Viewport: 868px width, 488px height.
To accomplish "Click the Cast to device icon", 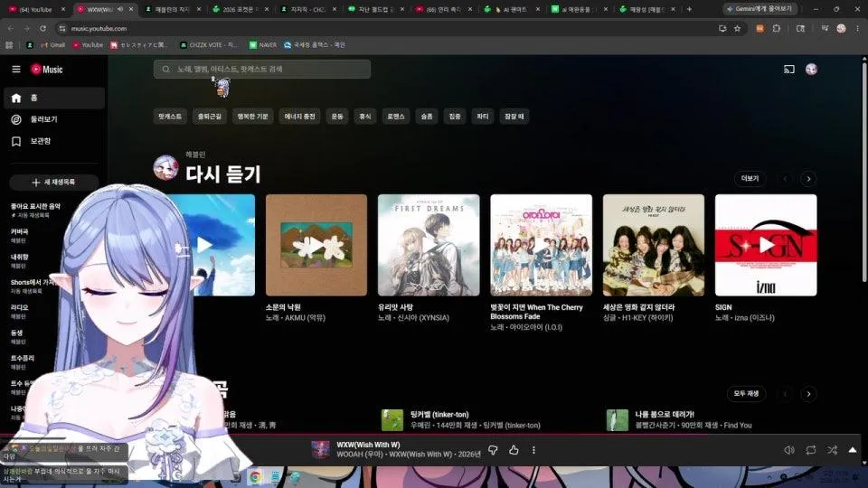I will pos(788,70).
